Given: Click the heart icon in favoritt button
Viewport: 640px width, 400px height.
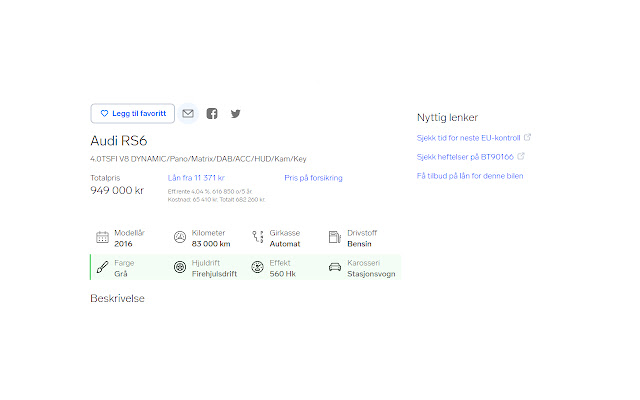Looking at the screenshot, I should pos(104,113).
